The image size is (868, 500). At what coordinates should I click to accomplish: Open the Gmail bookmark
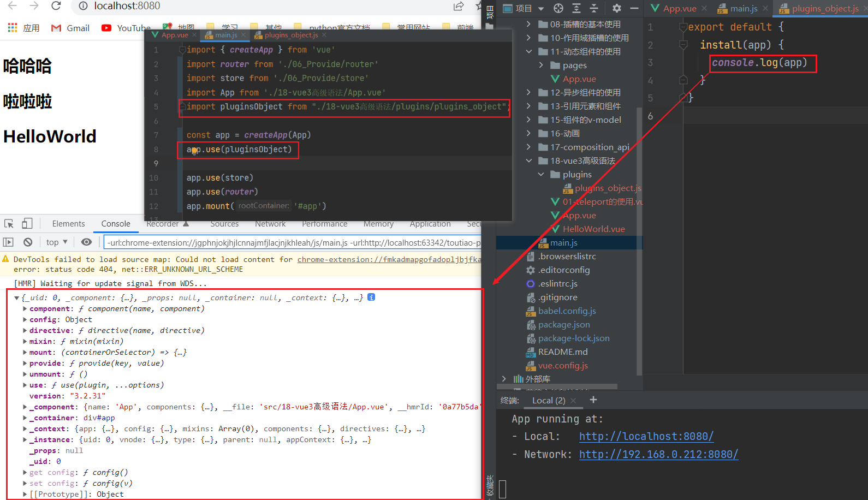click(70, 28)
